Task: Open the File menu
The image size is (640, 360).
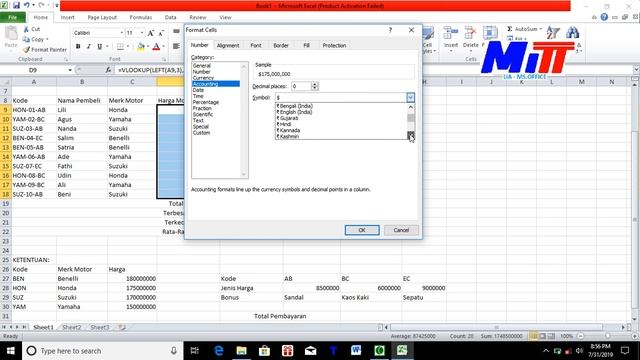Action: [x=13, y=18]
